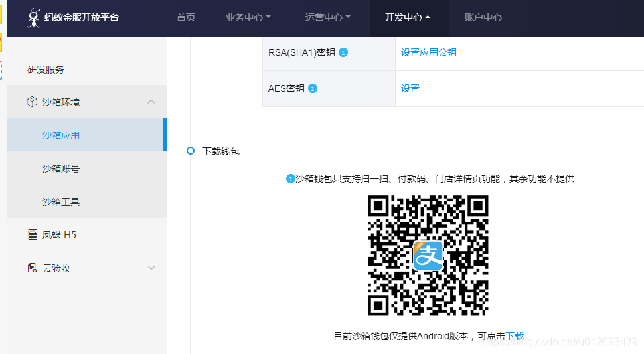The image size is (644, 354).
Task: Click the 设置应用公钥 link
Action: (x=429, y=52)
